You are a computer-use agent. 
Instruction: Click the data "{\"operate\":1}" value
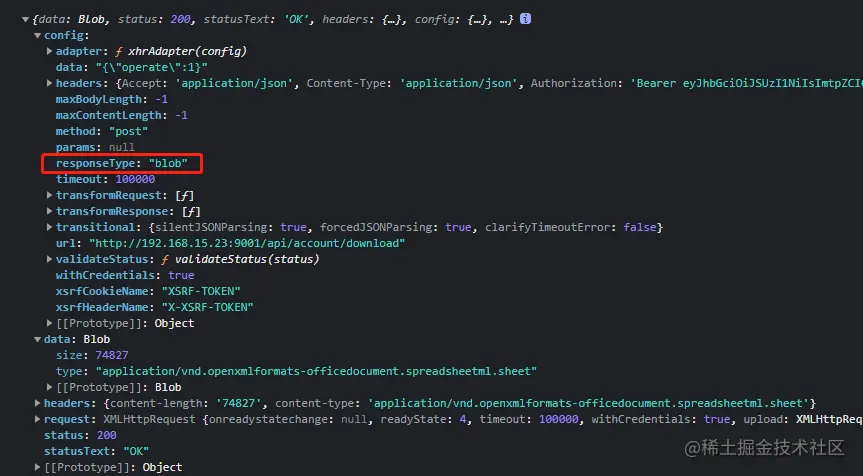click(x=151, y=67)
